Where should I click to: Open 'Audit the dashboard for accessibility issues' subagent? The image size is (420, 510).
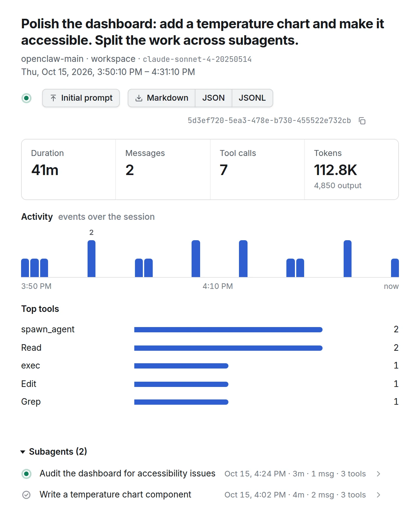127,473
